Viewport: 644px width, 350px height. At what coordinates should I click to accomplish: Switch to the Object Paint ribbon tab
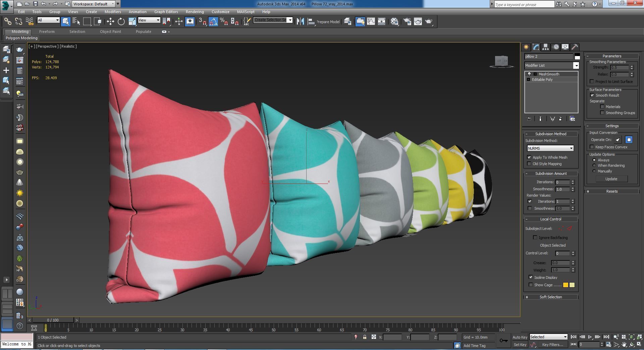[x=110, y=32]
